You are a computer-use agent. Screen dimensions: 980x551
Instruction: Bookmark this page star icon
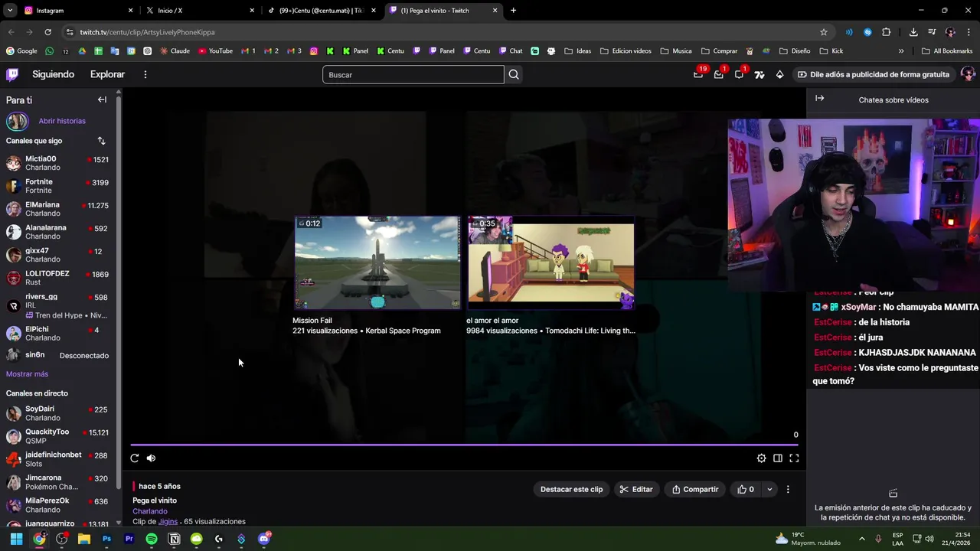(x=824, y=32)
